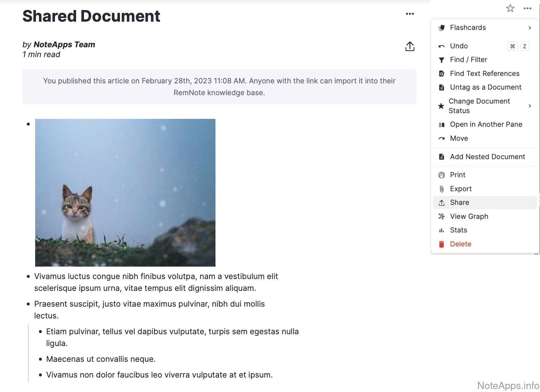Select Add Nested Document
The width and height of the screenshot is (540, 392).
[487, 157]
